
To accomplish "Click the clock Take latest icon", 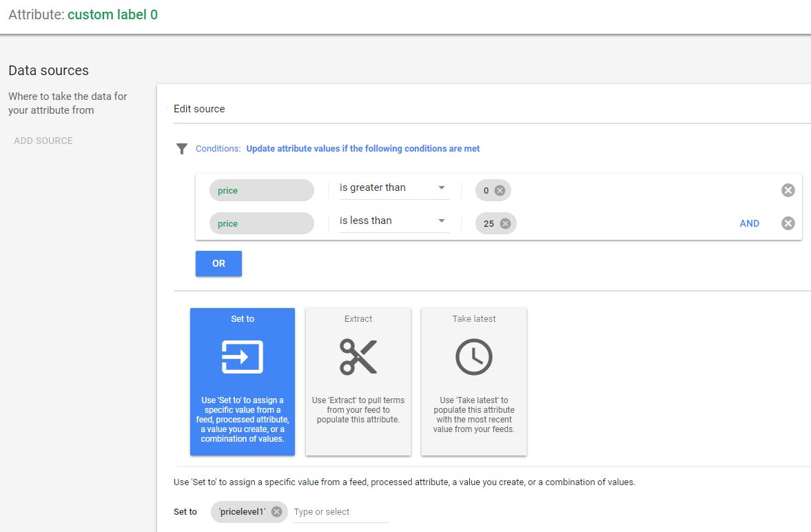I will coord(474,357).
